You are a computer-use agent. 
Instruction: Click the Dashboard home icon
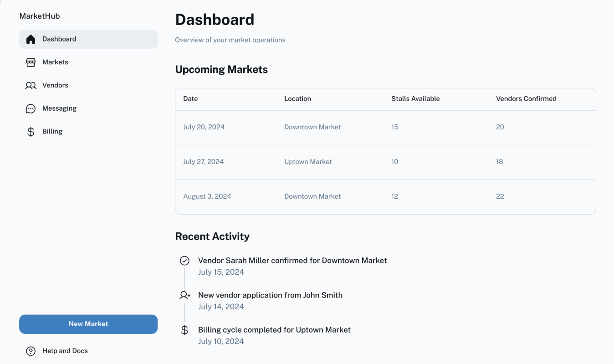click(x=31, y=39)
